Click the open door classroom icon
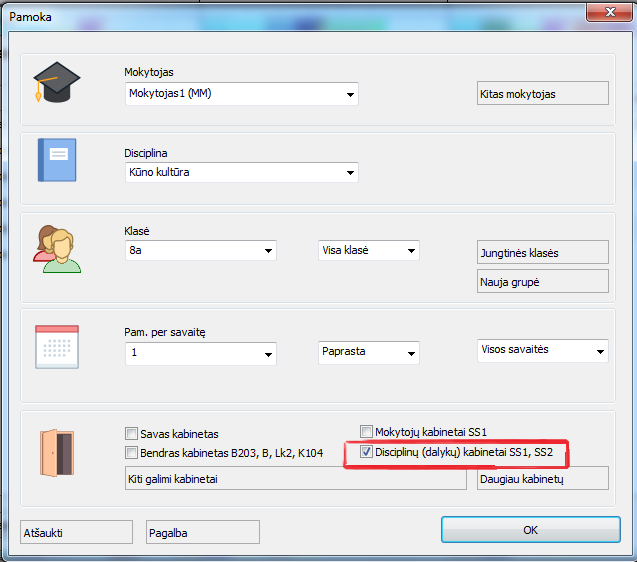This screenshot has height=562, width=637. click(56, 451)
